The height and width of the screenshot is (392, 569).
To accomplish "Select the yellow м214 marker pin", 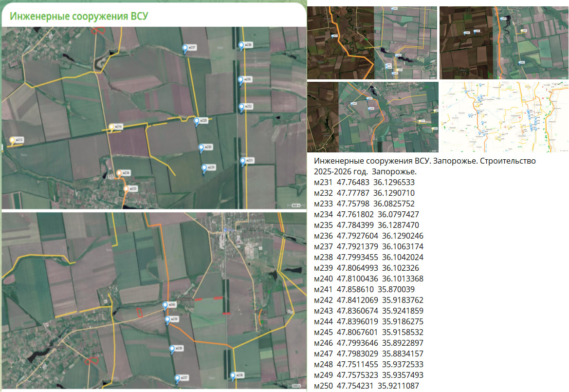I will click(111, 127).
